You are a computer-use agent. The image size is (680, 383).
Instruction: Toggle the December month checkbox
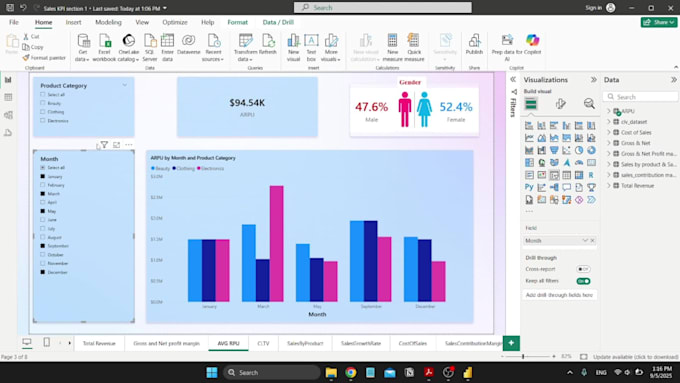pos(42,272)
